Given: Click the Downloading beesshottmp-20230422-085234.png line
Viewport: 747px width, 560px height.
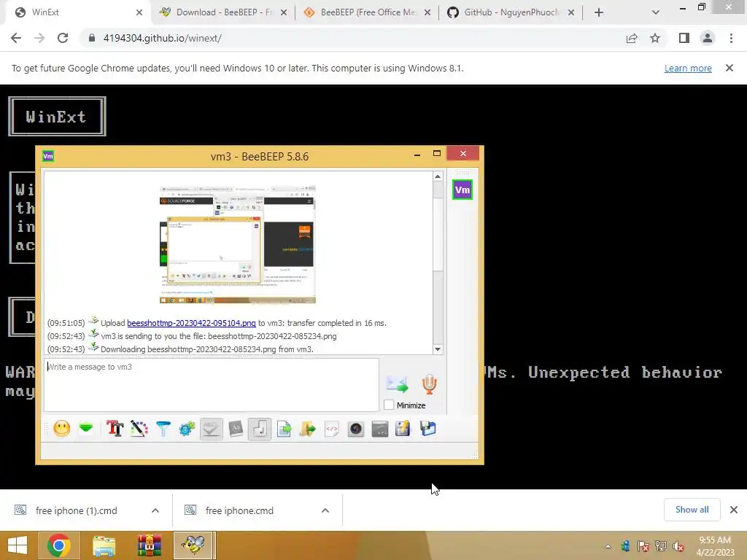Looking at the screenshot, I should (x=206, y=349).
